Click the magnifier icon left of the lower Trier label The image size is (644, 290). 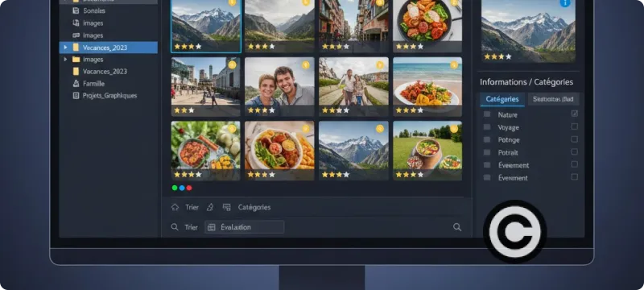click(x=175, y=227)
